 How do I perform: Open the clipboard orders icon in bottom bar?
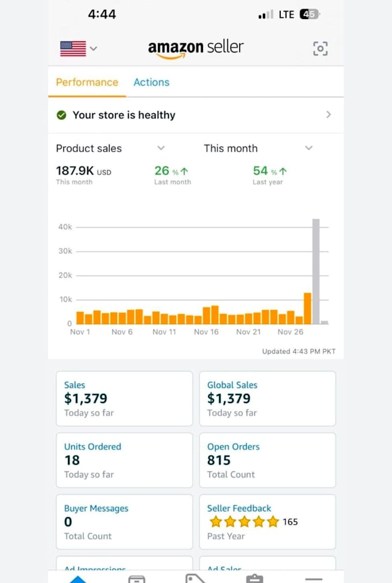click(x=255, y=578)
